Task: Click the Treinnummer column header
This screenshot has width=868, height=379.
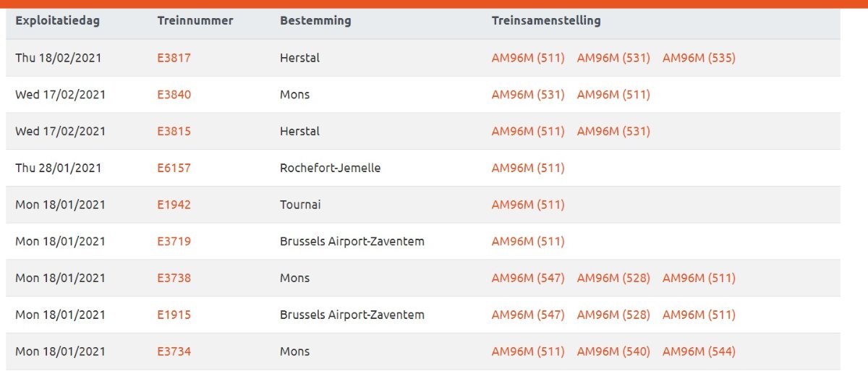Action: click(x=195, y=20)
